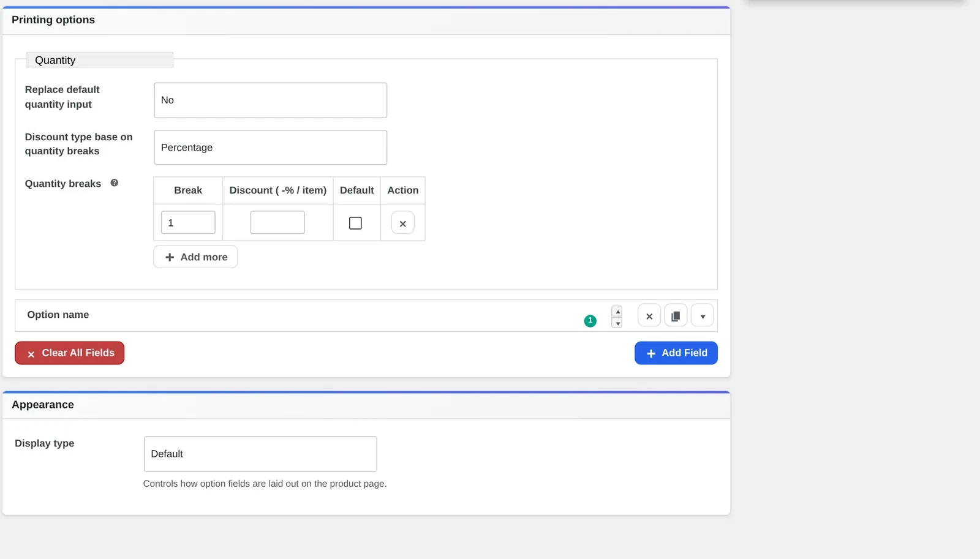Click the Add Field button
980x559 pixels.
(676, 353)
